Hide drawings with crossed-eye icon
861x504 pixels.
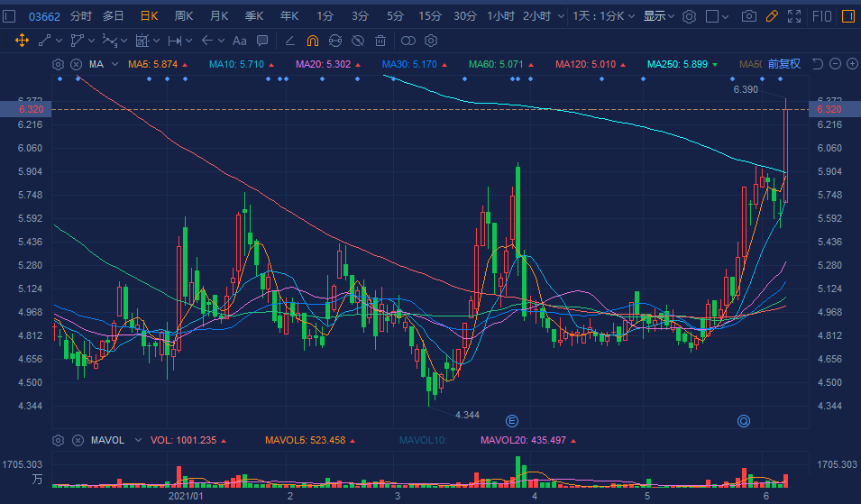pos(358,41)
